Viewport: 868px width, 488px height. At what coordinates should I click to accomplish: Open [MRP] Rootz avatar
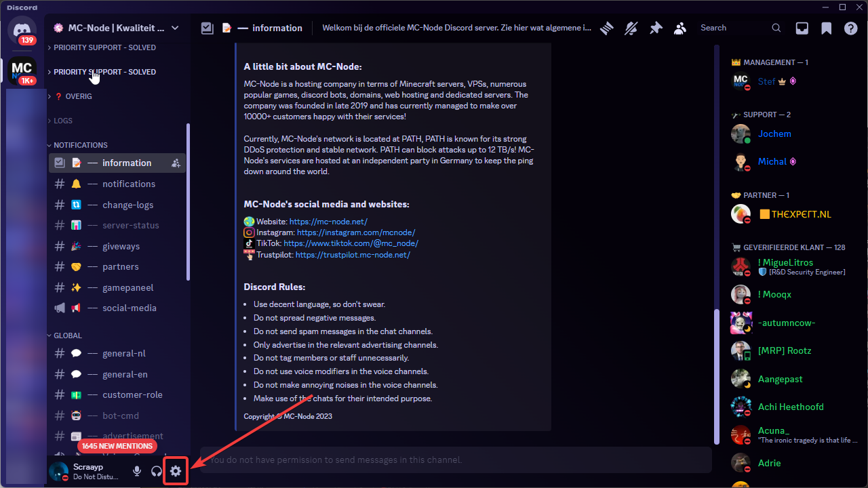[x=741, y=350]
